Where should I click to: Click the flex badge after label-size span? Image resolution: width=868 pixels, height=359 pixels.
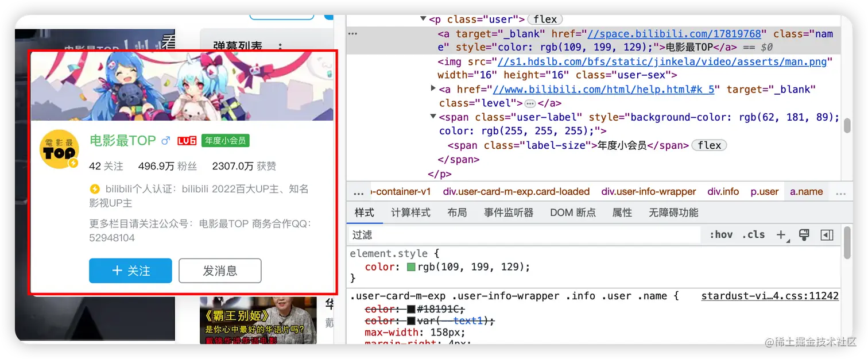point(709,145)
